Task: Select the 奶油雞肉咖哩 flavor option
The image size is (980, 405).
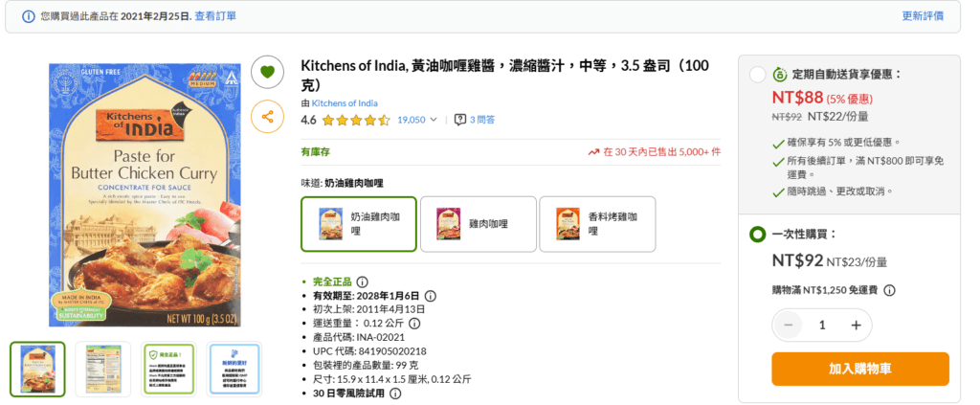Action: [x=359, y=224]
